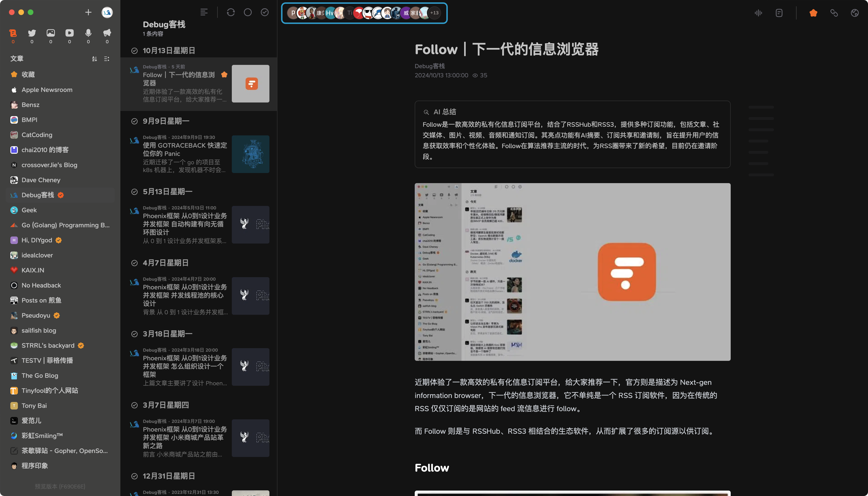Open the GOTRACEBACK Panic article thumbnail
The width and height of the screenshot is (868, 496).
(x=250, y=154)
